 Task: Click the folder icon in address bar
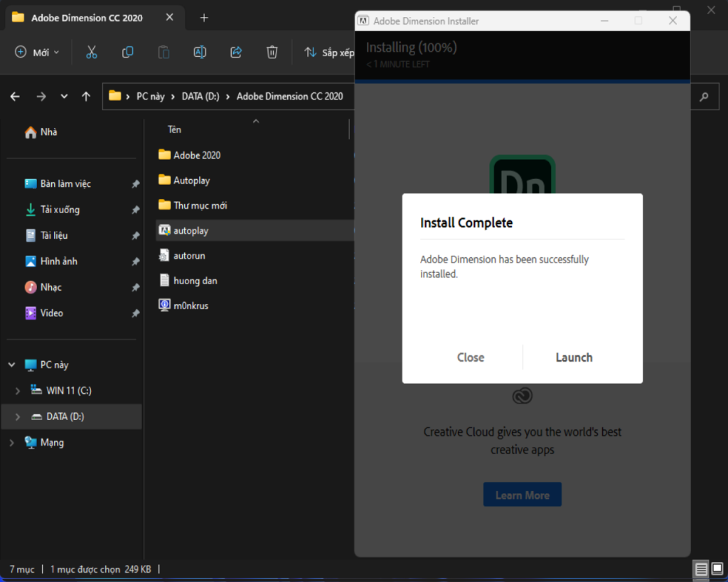point(114,96)
